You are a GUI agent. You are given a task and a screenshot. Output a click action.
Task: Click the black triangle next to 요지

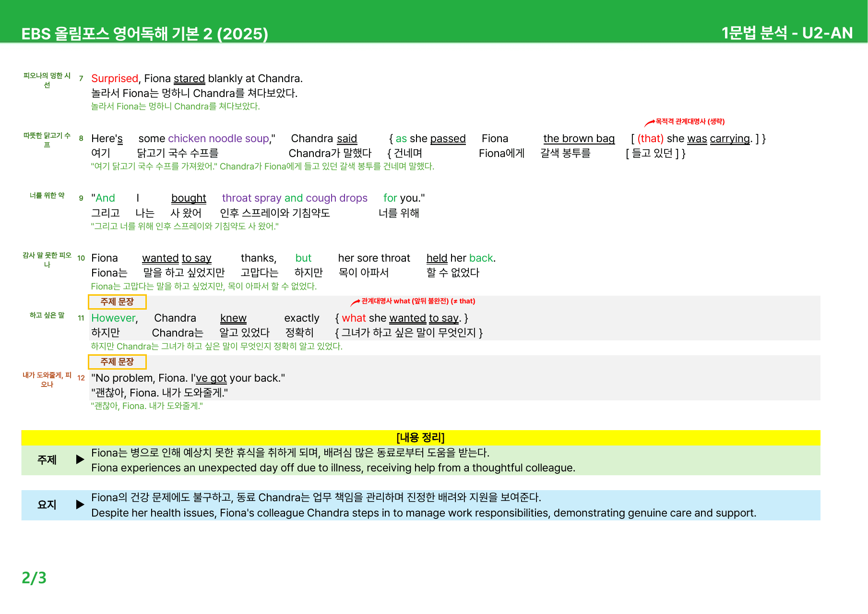80,505
